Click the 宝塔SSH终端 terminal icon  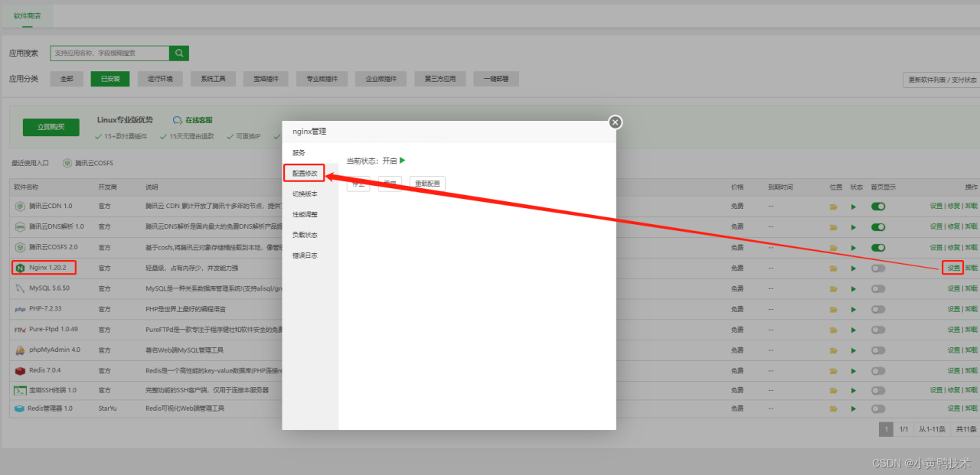(x=21, y=390)
